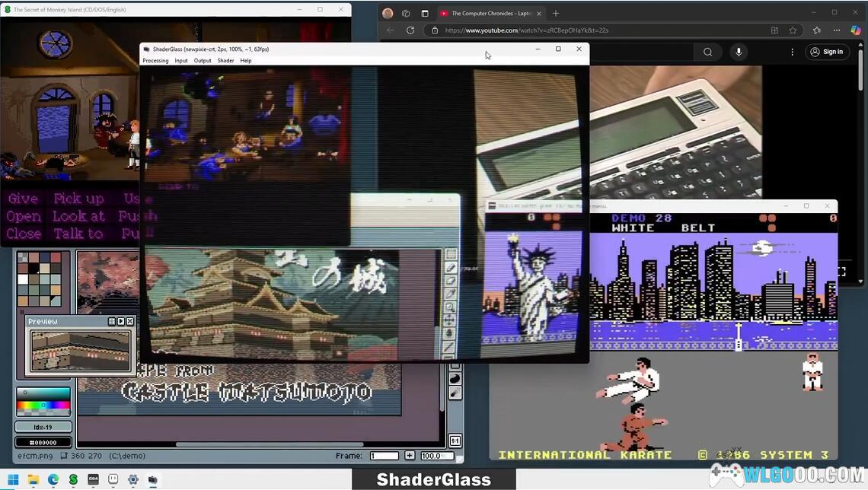The height and width of the screenshot is (490, 868).
Task: Bookmark this page with the star icon
Action: (793, 30)
